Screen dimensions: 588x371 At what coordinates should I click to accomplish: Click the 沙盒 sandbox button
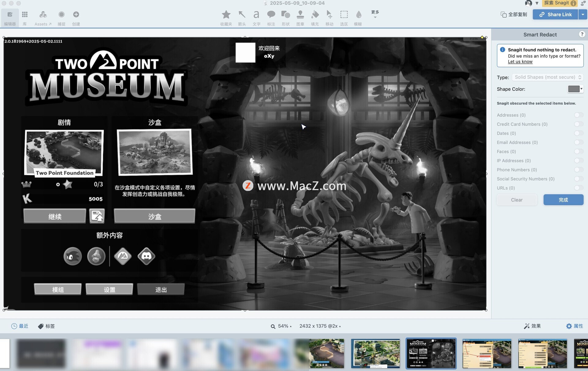(x=154, y=216)
